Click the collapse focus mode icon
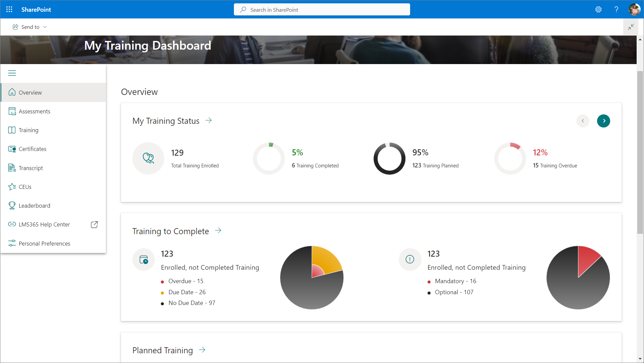Screen dimensions: 644x363 pyautogui.click(x=631, y=27)
